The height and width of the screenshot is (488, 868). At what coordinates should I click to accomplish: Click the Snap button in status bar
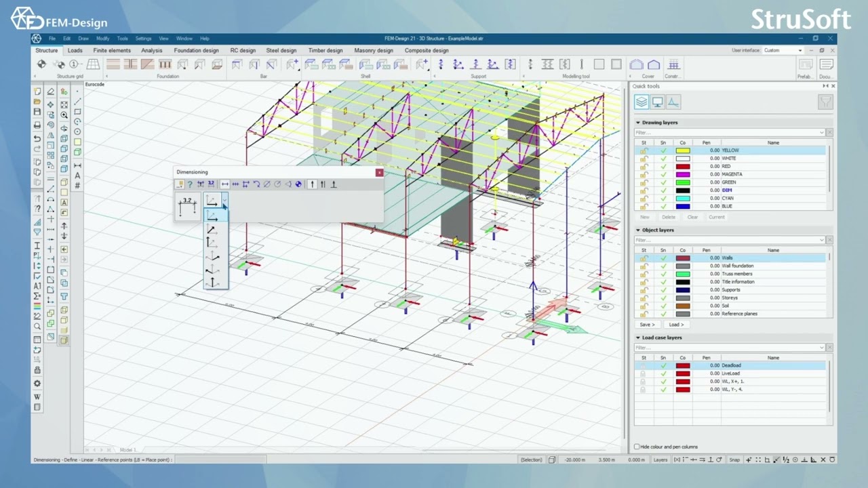coord(734,460)
